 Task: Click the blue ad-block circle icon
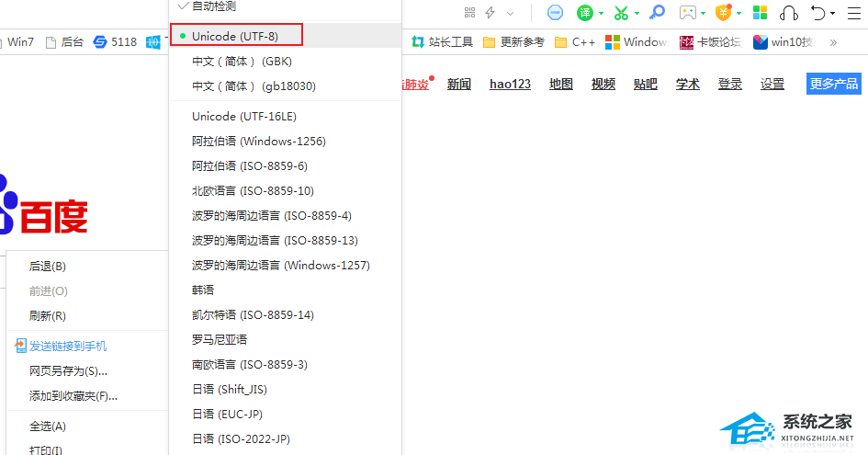pos(555,12)
